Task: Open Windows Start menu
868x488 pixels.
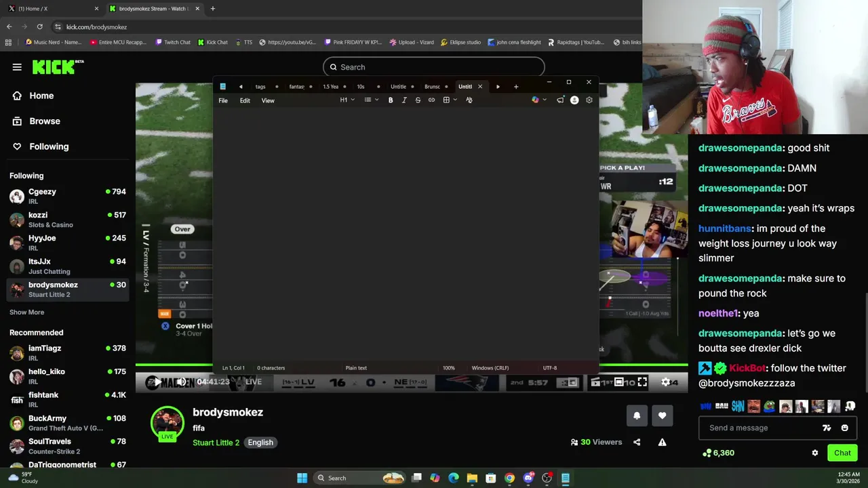Action: (302, 479)
